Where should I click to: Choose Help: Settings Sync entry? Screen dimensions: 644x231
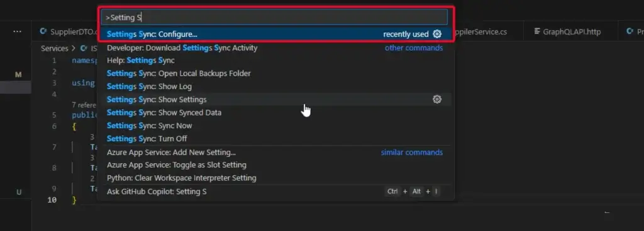[276, 60]
